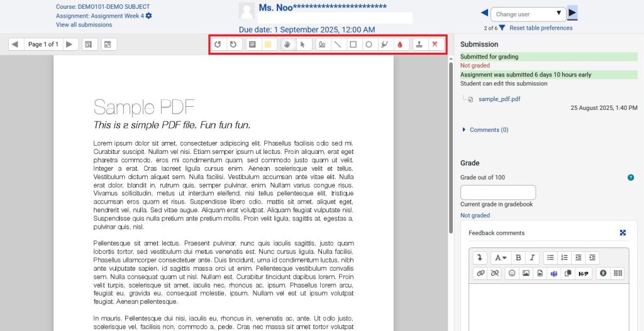
Task: Add a comment with the Comment tool
Action: [252, 45]
